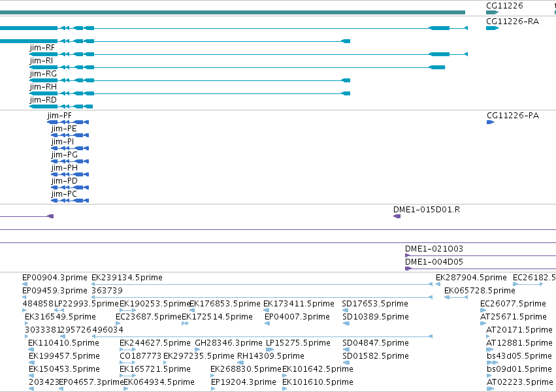Click the RH14309.5prime EST label
Screen dimensions: 556x392
[x=270, y=357]
